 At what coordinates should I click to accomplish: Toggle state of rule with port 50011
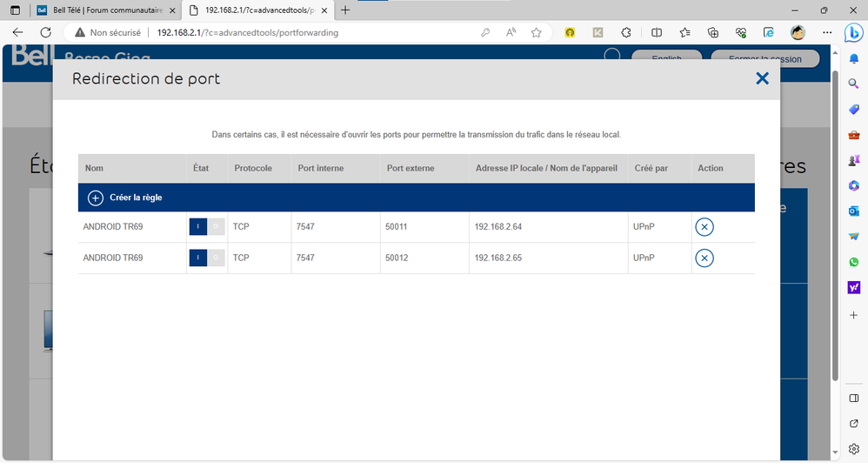coord(207,227)
